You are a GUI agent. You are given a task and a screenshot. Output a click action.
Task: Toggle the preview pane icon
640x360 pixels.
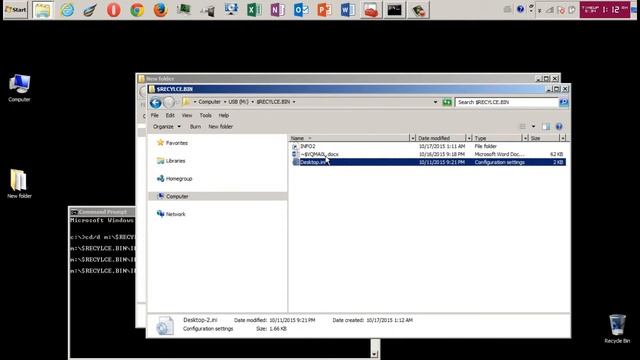[x=546, y=127]
